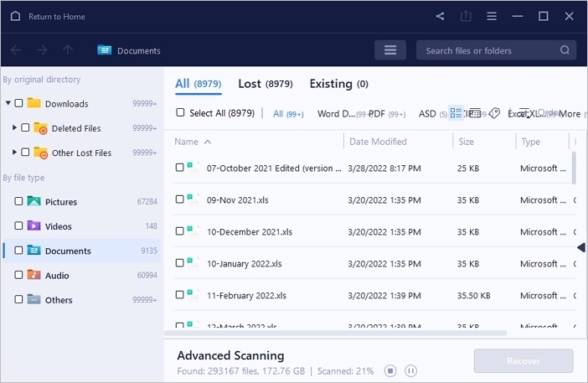
Task: Tick the checkbox for 09-Nov 2021.xls
Action: tap(179, 200)
